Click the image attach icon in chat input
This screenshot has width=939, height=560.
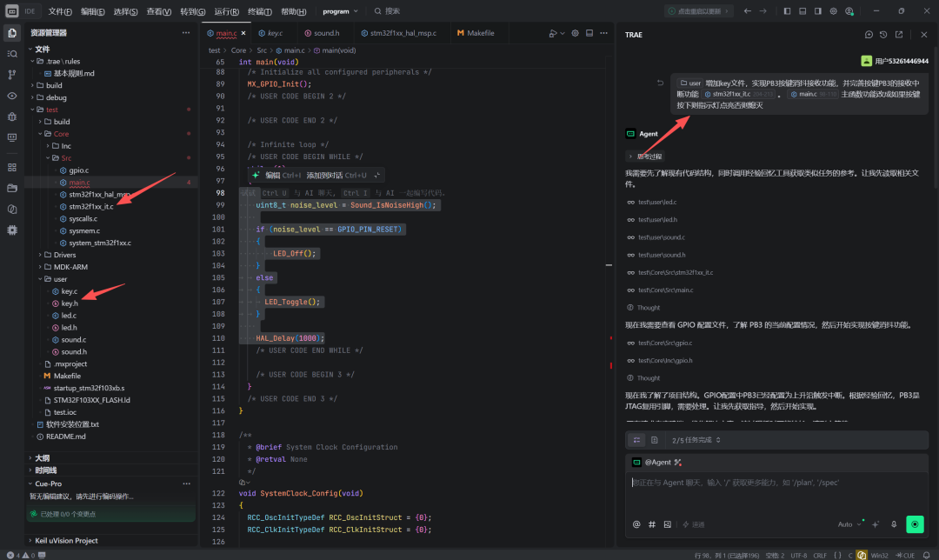click(x=667, y=524)
